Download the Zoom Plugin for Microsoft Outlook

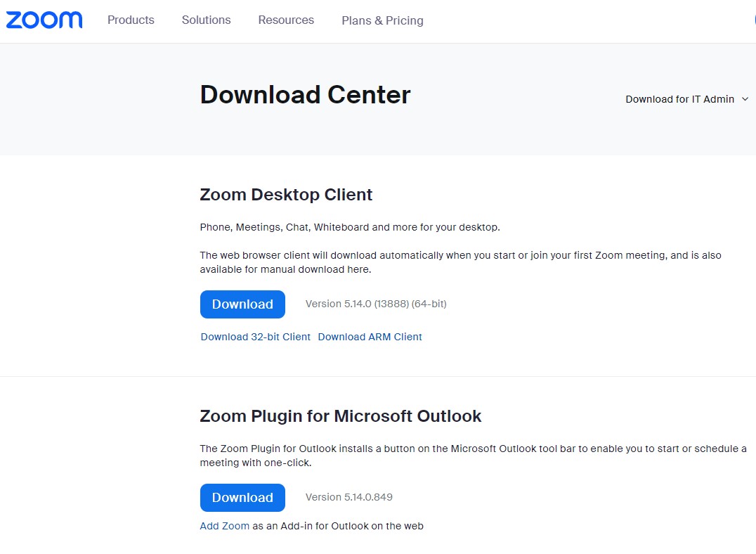(x=242, y=498)
